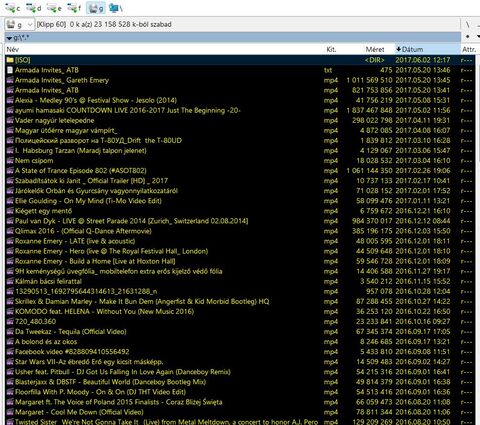Click date value 2016.12.12 08:44
Screen dimensions: 480x425
(423, 221)
